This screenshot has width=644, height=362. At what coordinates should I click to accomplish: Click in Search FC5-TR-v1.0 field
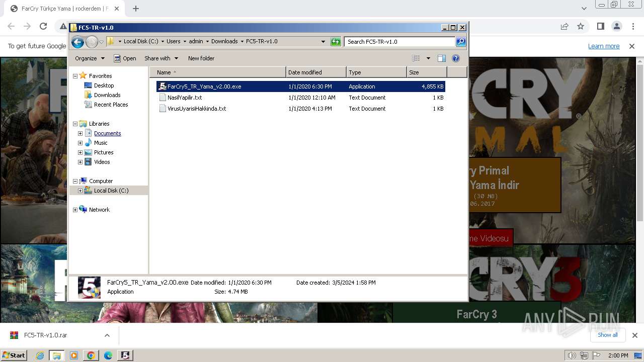pos(399,42)
